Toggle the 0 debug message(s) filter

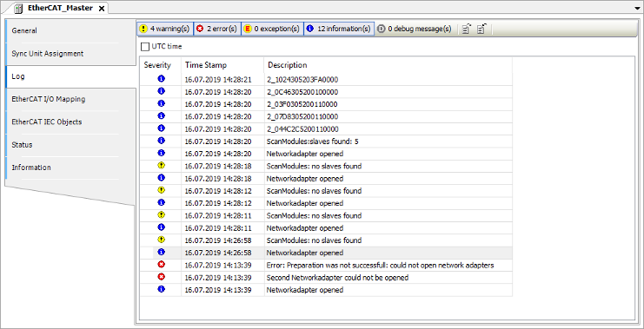pyautogui.click(x=415, y=30)
